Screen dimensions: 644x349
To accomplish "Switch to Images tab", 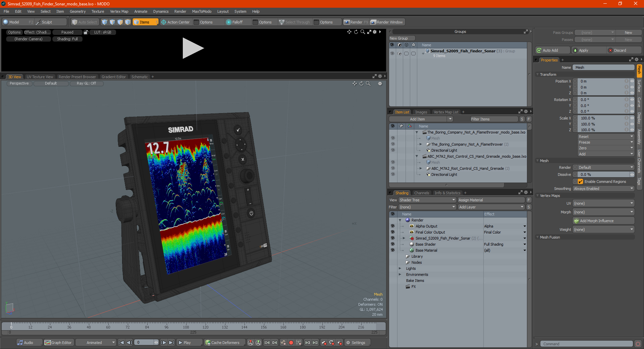I will [421, 112].
